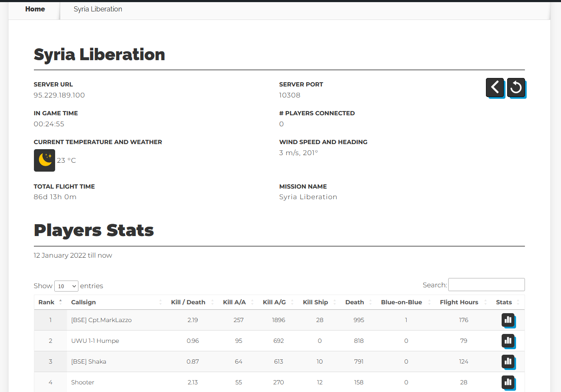Sort table by Kill Ship column
The height and width of the screenshot is (392, 561).
(320, 302)
